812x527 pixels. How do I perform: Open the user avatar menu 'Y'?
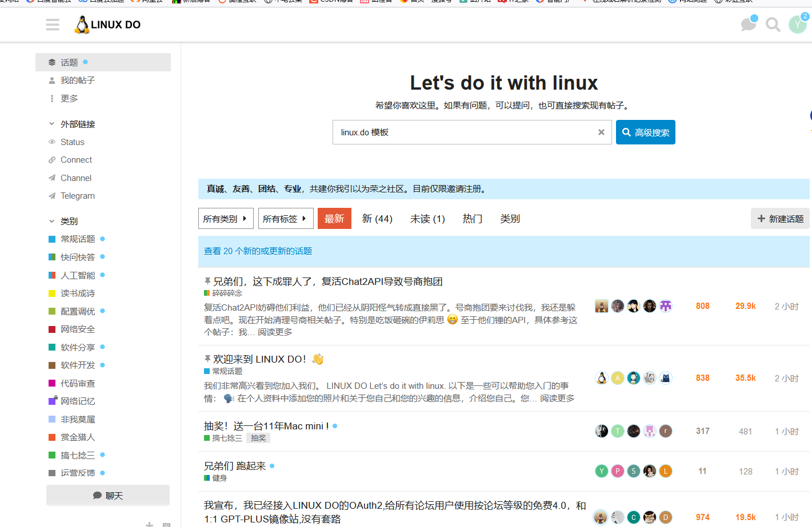click(798, 25)
